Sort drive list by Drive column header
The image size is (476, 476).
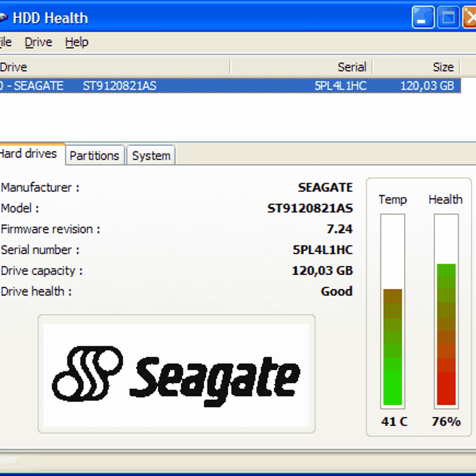(x=114, y=67)
